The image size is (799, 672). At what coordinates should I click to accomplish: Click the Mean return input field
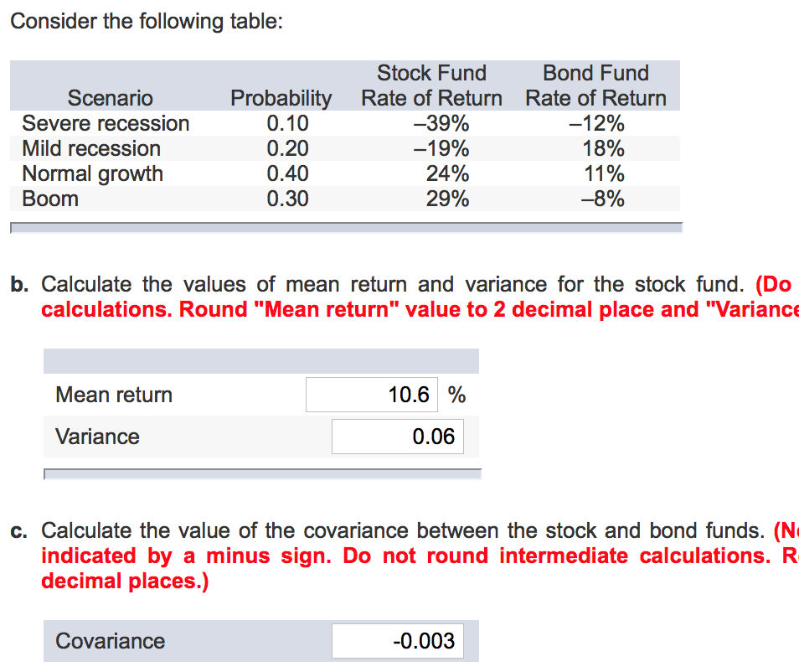tap(371, 394)
